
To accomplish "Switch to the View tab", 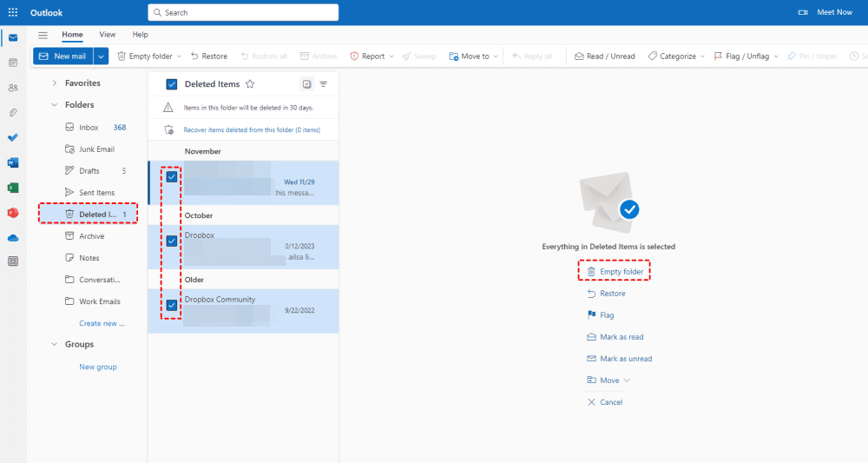I will (x=108, y=35).
